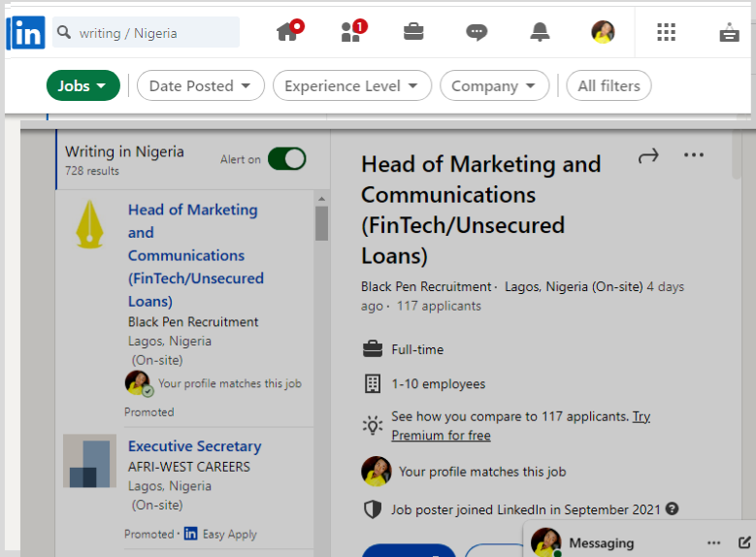Image resolution: width=756 pixels, height=557 pixels.
Task: Click 'Writing in Nigeria' heading
Action: pos(124,151)
